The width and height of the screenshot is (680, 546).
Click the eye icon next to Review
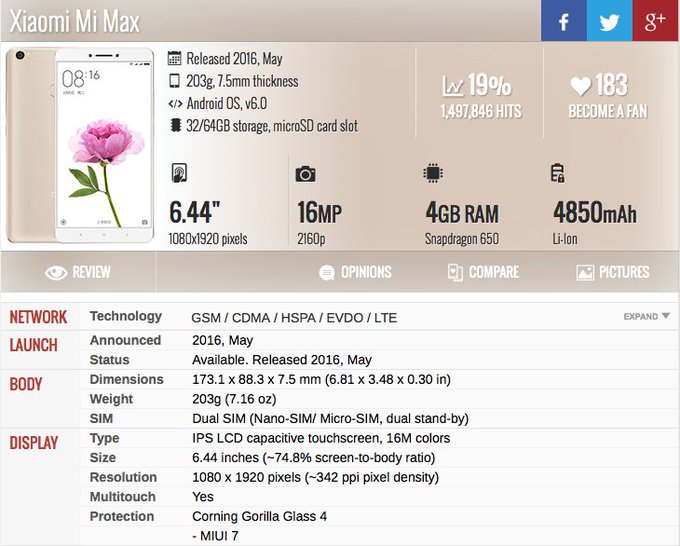(x=56, y=273)
